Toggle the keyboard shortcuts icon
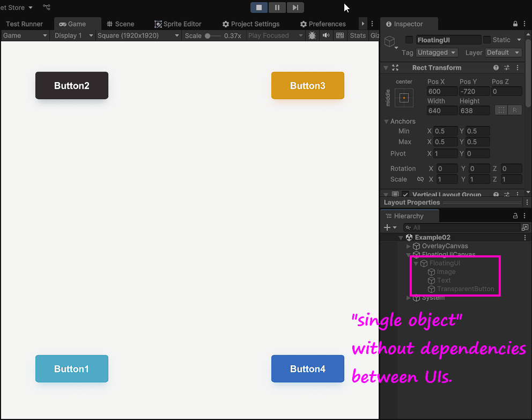 (340, 35)
